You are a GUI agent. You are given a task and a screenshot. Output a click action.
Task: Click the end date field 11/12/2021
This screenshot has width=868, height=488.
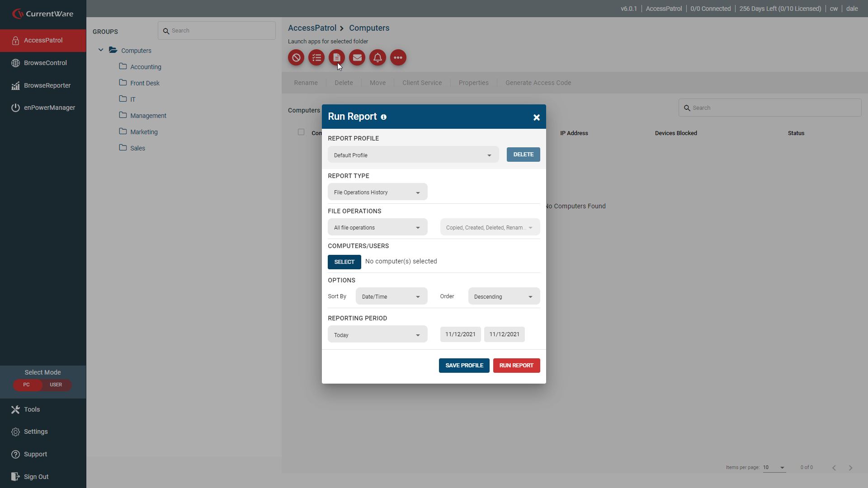(x=504, y=334)
